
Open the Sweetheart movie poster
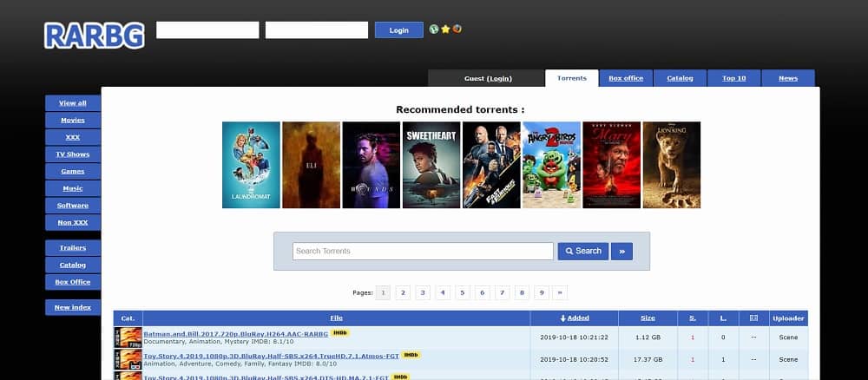pos(431,165)
